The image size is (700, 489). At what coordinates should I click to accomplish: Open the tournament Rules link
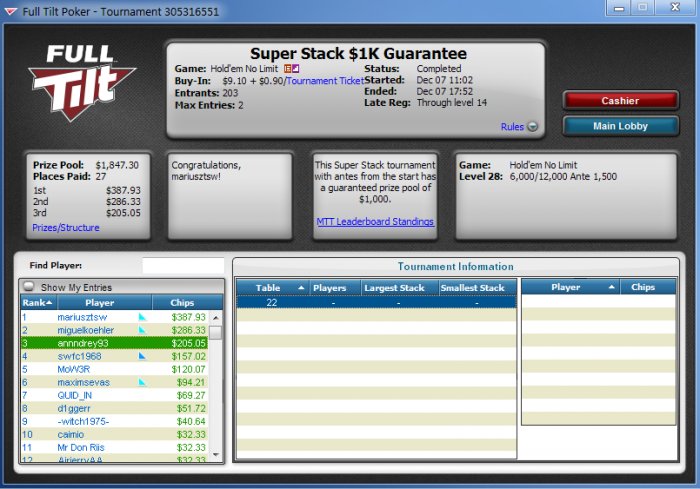click(x=512, y=127)
